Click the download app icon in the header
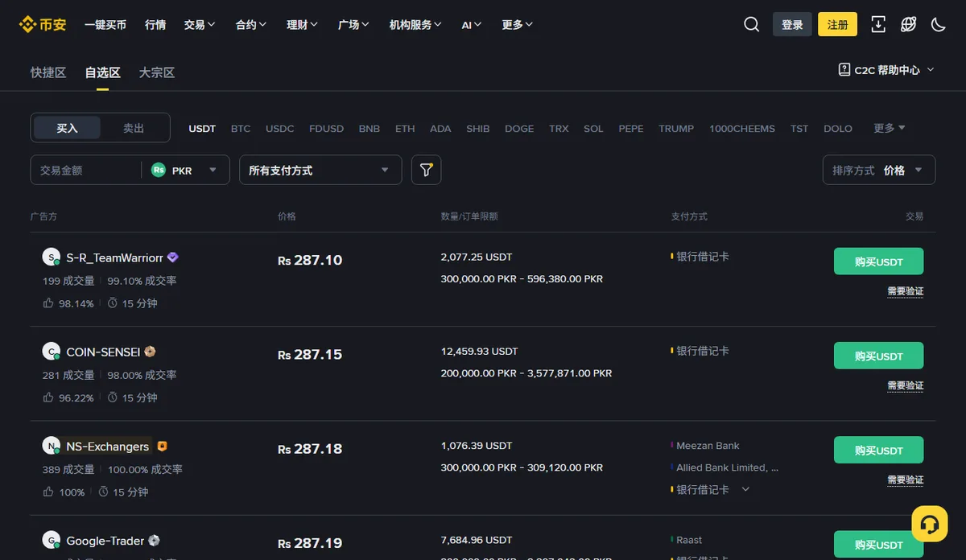The image size is (966, 560). tap(878, 24)
